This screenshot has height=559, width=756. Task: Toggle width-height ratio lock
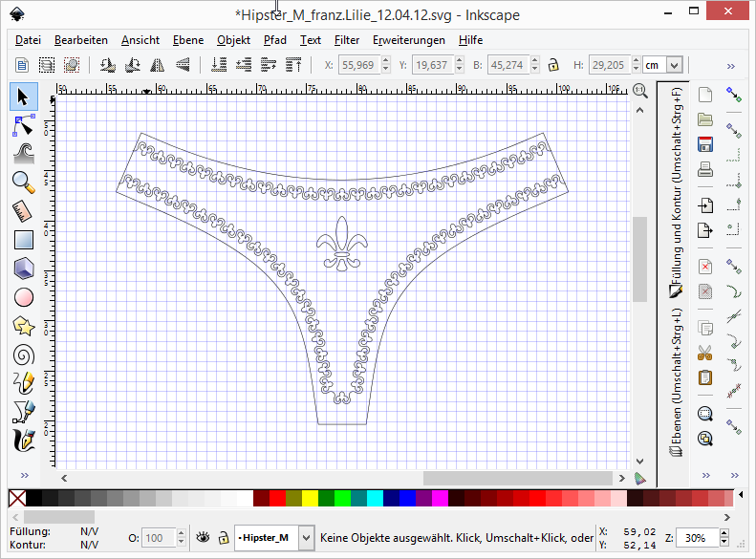[x=552, y=65]
